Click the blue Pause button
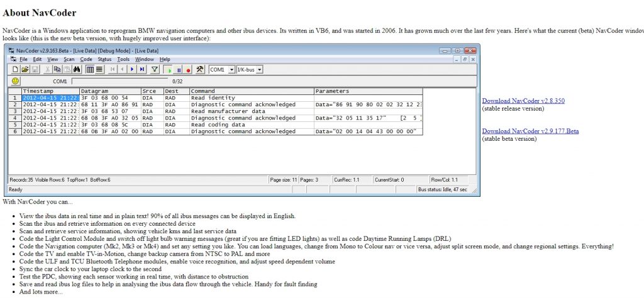Viewport: 644px width, 298px height. point(179,70)
